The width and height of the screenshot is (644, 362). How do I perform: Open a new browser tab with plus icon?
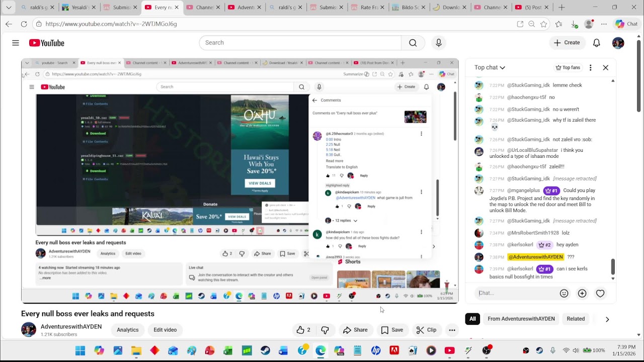coord(561,8)
